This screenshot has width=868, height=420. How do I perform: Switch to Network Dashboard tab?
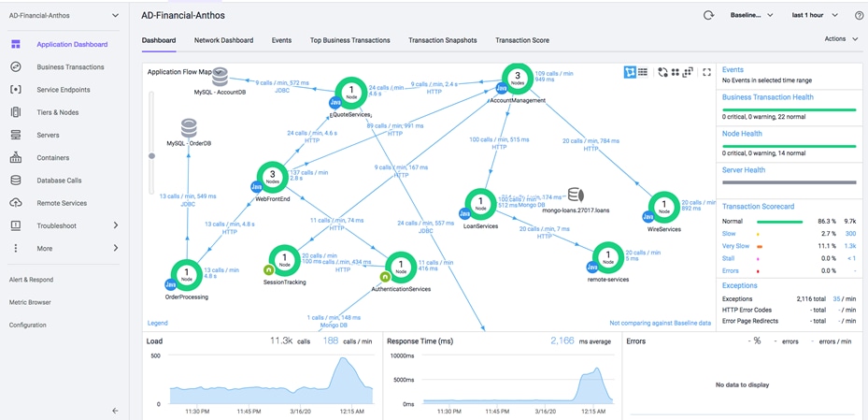[x=223, y=40]
